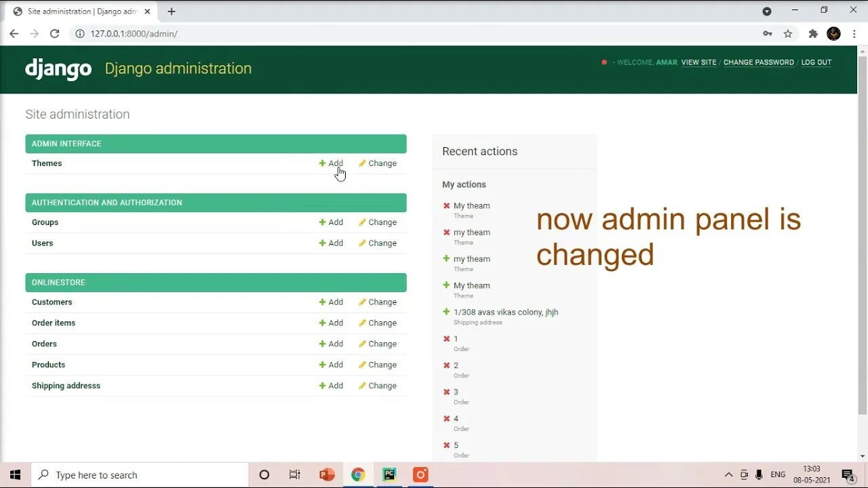The image size is (868, 488).
Task: Add a new Theme
Action: point(331,163)
